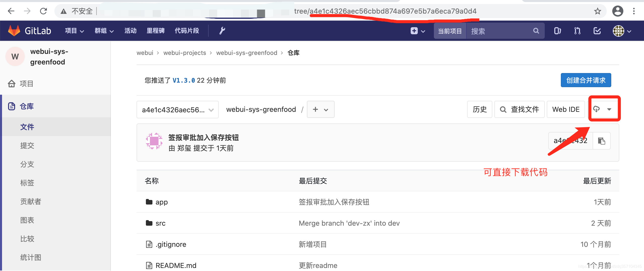Click the webui-sys-greenfood breadcrumb link
Screen dimensions: 644x271
pos(247,53)
